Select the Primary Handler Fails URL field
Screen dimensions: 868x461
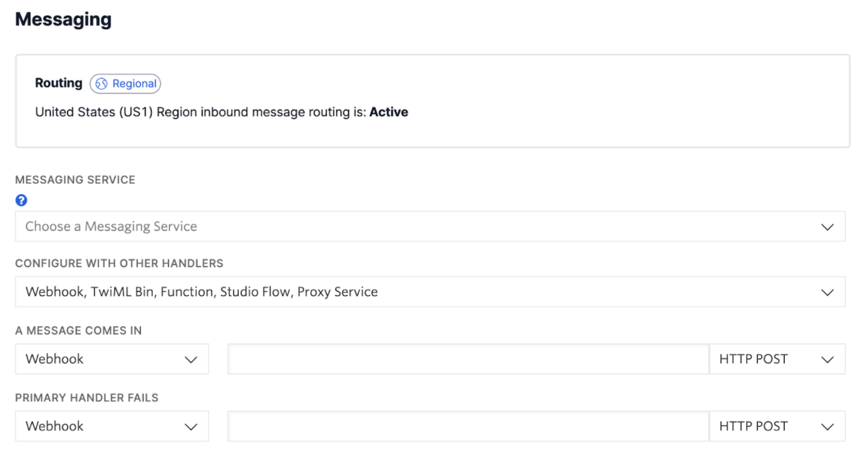tap(468, 426)
